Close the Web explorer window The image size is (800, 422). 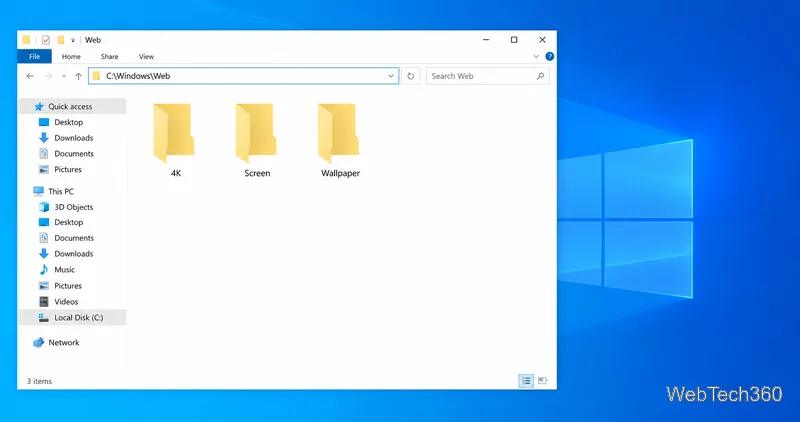542,40
